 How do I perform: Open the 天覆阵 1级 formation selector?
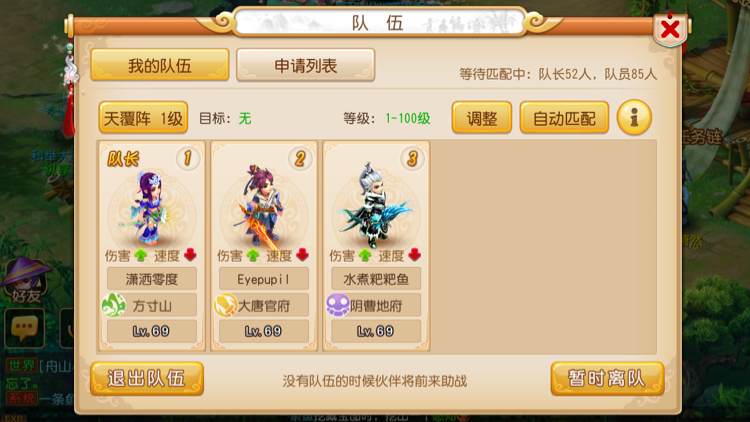point(143,118)
